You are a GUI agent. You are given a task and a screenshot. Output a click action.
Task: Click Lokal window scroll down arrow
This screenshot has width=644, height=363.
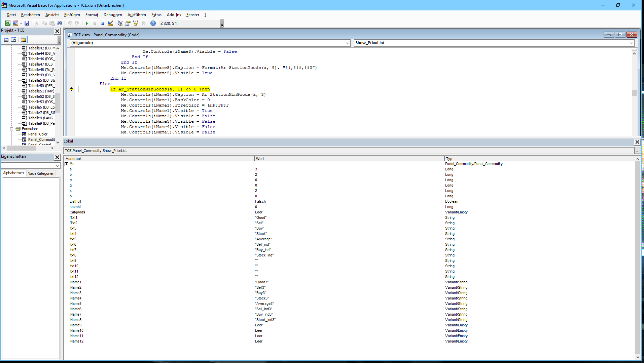638,357
